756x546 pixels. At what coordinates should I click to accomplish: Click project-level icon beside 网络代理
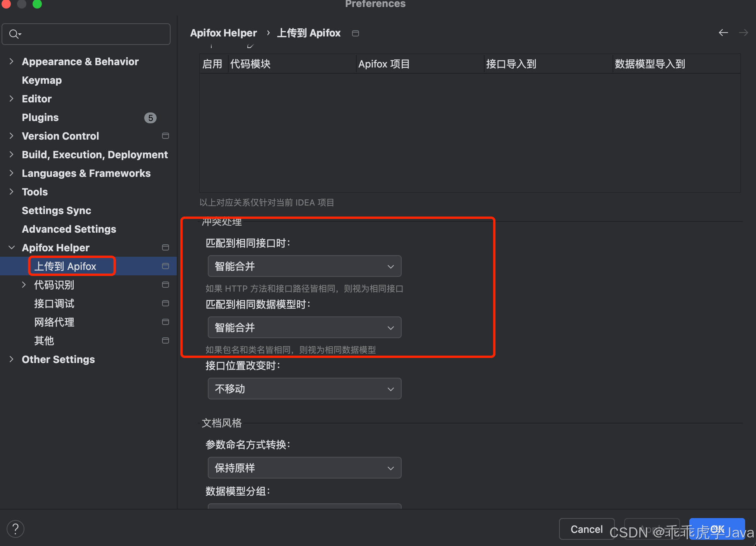[x=166, y=322]
